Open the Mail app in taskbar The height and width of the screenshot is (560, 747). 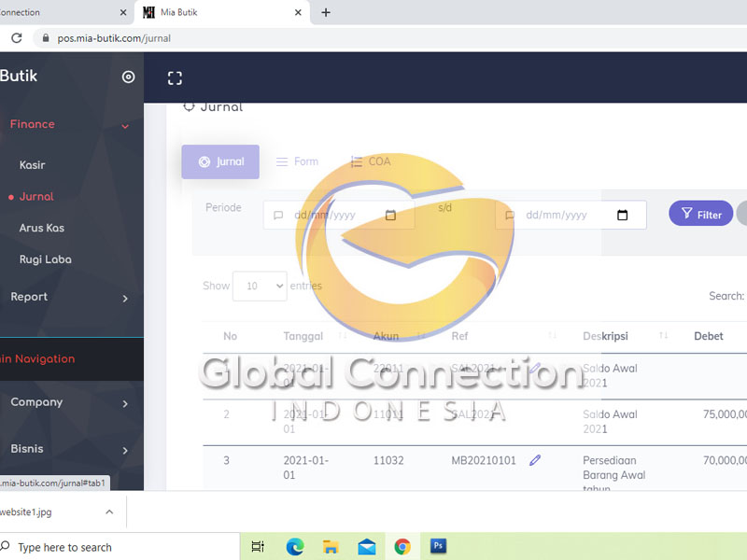click(366, 547)
